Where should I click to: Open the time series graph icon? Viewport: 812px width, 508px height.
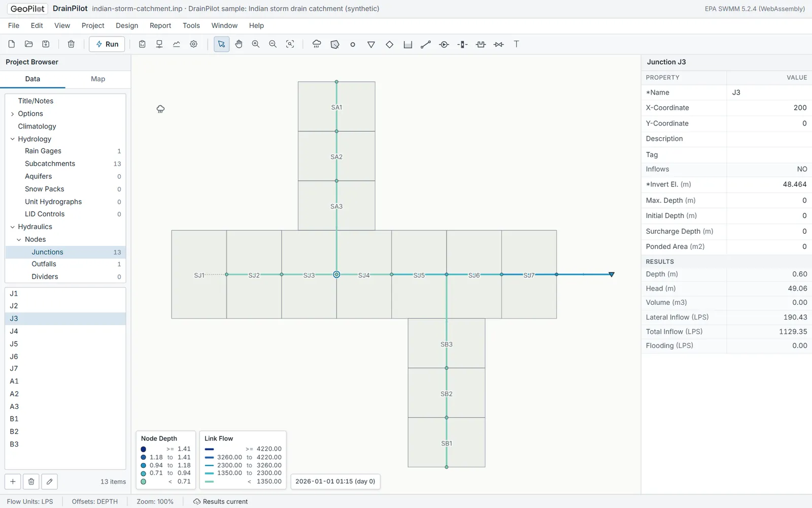point(177,44)
